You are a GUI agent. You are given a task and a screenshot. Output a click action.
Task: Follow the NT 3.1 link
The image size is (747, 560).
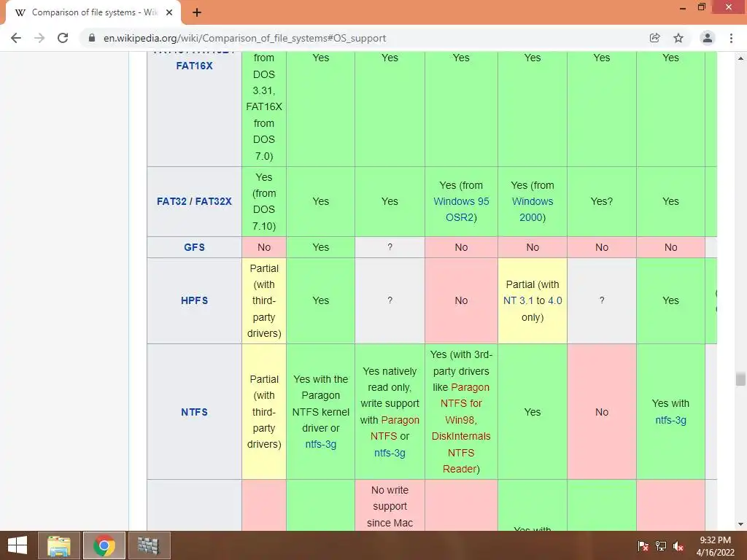click(x=519, y=300)
